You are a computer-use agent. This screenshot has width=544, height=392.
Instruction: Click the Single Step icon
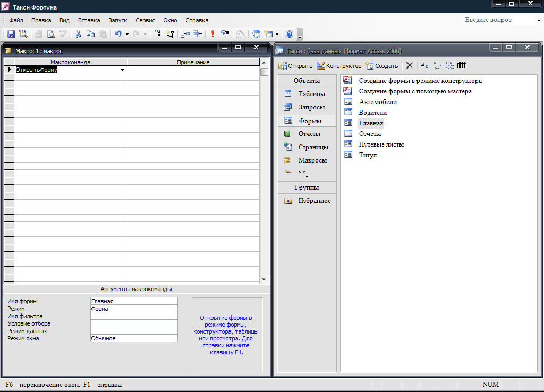point(225,34)
